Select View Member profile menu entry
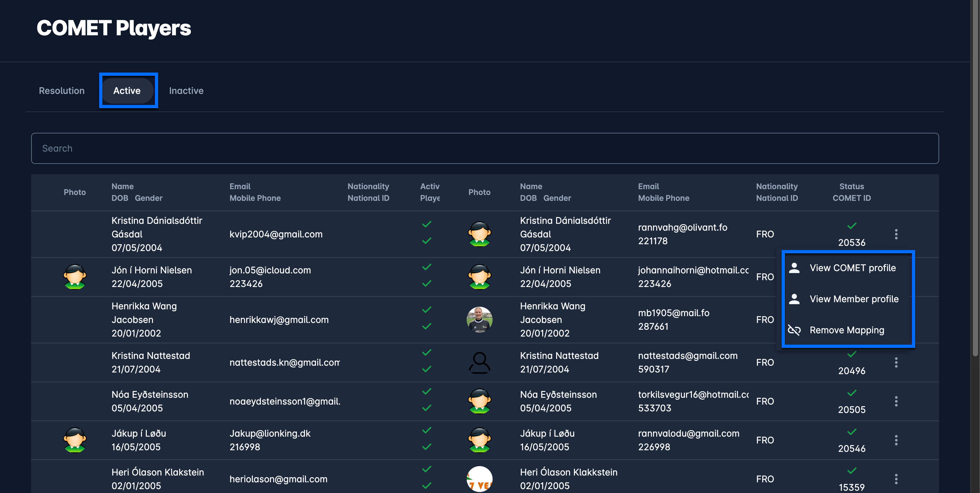Image resolution: width=980 pixels, height=493 pixels. (x=854, y=299)
